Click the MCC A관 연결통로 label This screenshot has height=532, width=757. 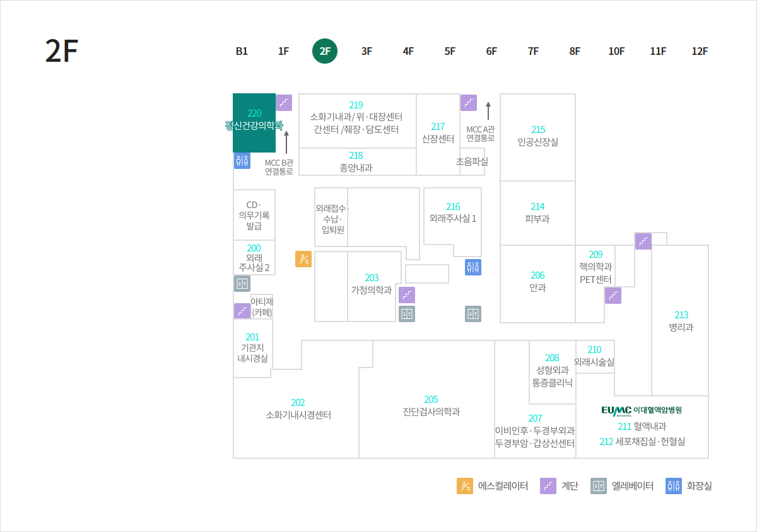[481, 134]
